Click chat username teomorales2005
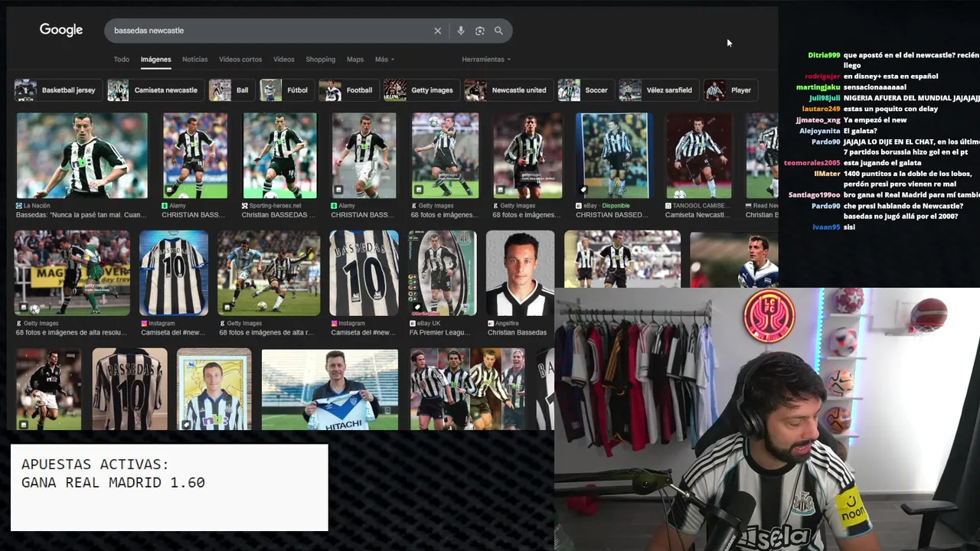The width and height of the screenshot is (980, 551). tap(812, 163)
